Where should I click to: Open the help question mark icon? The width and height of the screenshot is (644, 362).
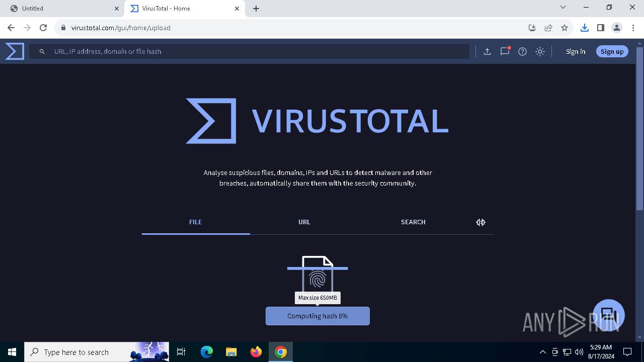[522, 51]
